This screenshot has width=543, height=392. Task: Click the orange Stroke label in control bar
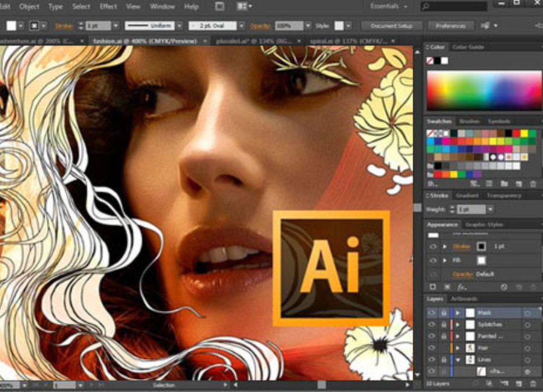coord(64,26)
